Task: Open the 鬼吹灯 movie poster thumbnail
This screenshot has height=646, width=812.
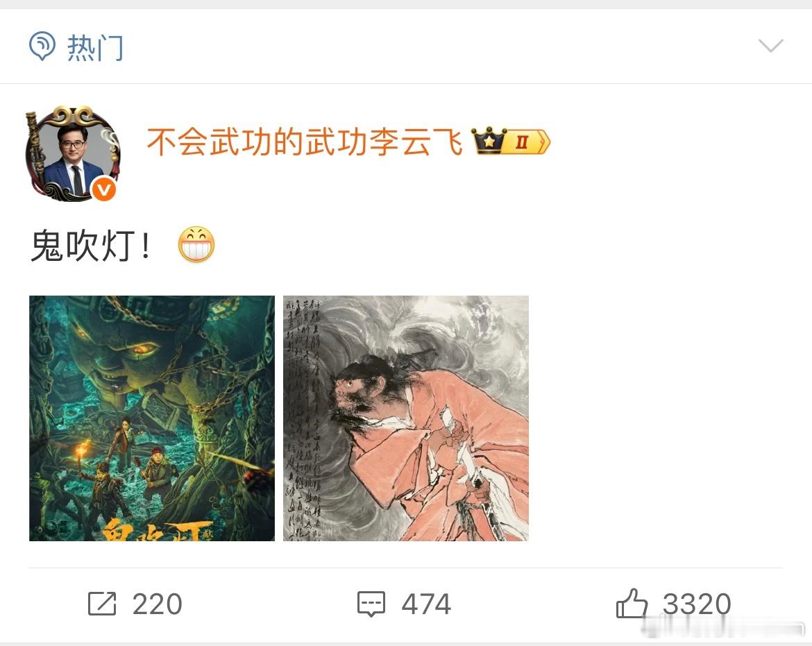Action: pos(152,418)
